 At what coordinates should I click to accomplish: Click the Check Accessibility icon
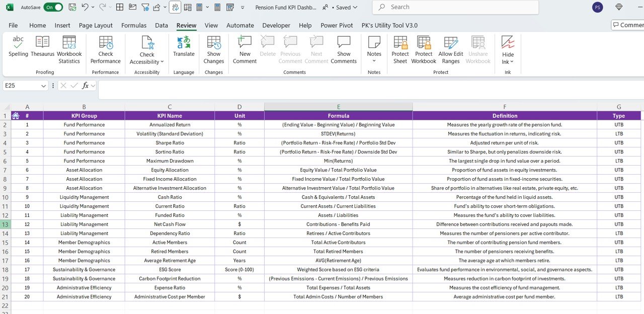(147, 43)
